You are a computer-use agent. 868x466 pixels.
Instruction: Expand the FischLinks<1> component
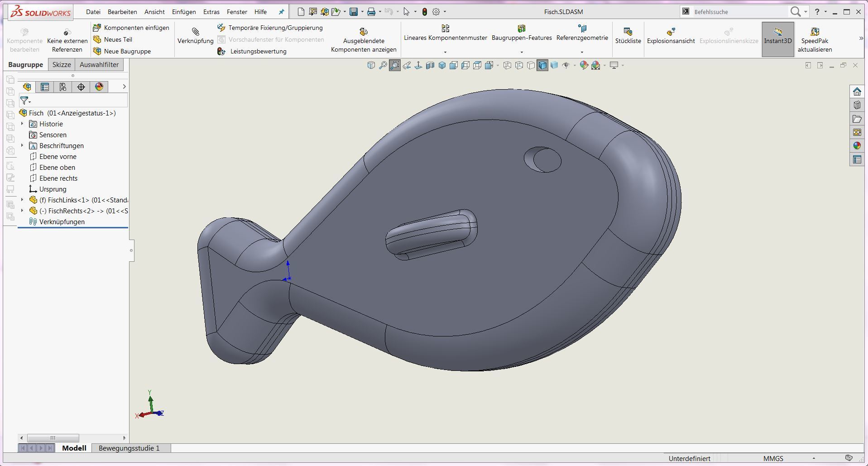coord(22,200)
